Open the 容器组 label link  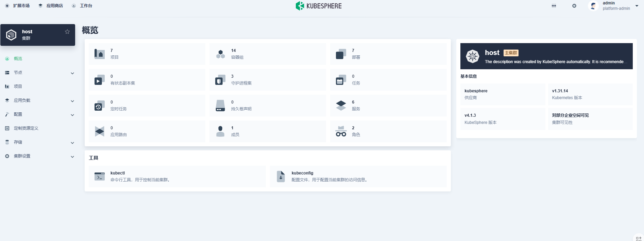click(x=237, y=57)
